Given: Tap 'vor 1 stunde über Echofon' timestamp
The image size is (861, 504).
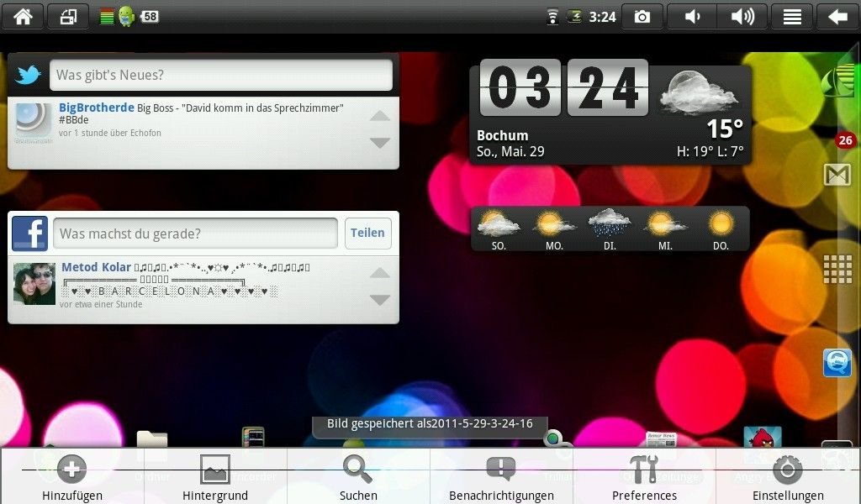Looking at the screenshot, I should pyautogui.click(x=110, y=133).
